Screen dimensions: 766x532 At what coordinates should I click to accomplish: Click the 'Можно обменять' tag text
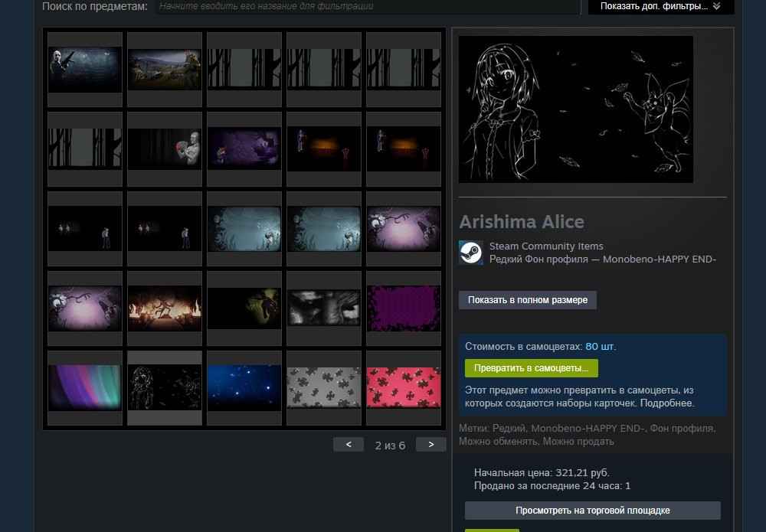click(498, 441)
